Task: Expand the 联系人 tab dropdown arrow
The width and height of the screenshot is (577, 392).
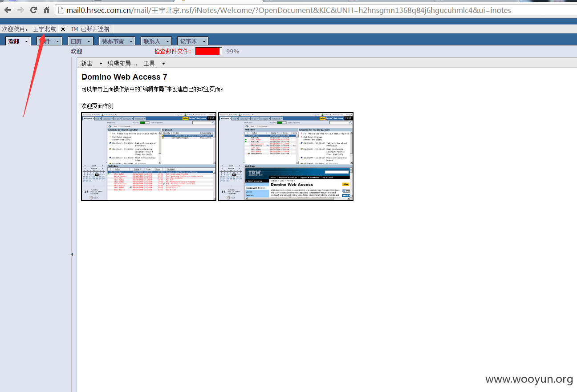Action: tap(167, 41)
